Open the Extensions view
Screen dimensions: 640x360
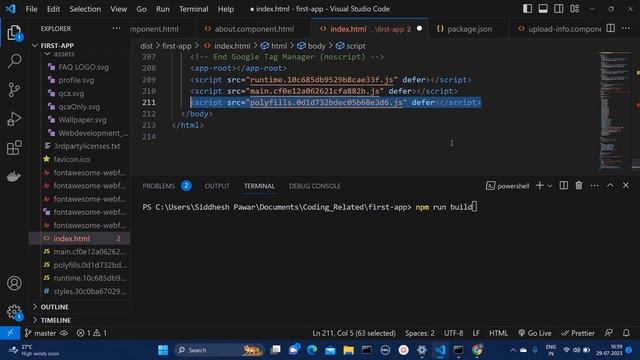tap(14, 148)
